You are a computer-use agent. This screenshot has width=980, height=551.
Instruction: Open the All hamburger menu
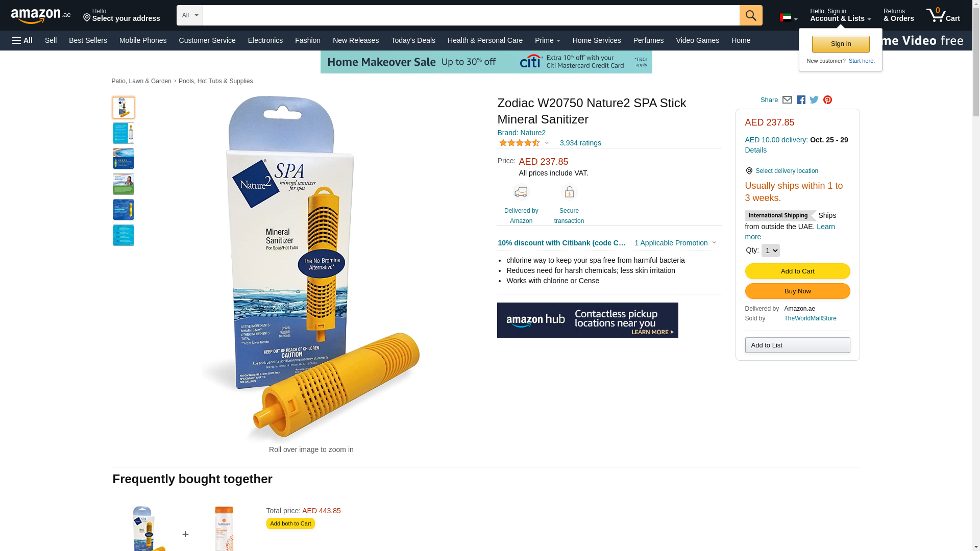[22, 40]
